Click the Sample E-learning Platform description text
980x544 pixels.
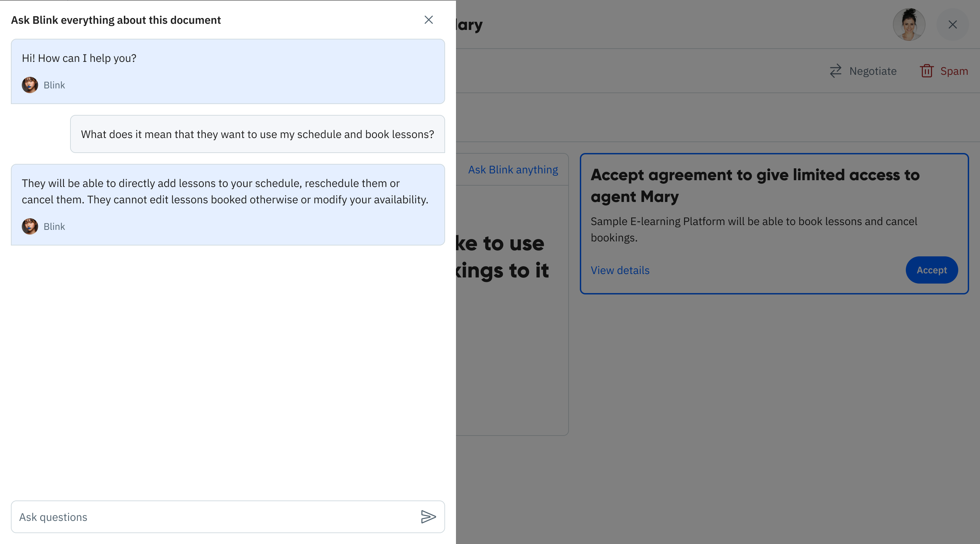pos(754,229)
